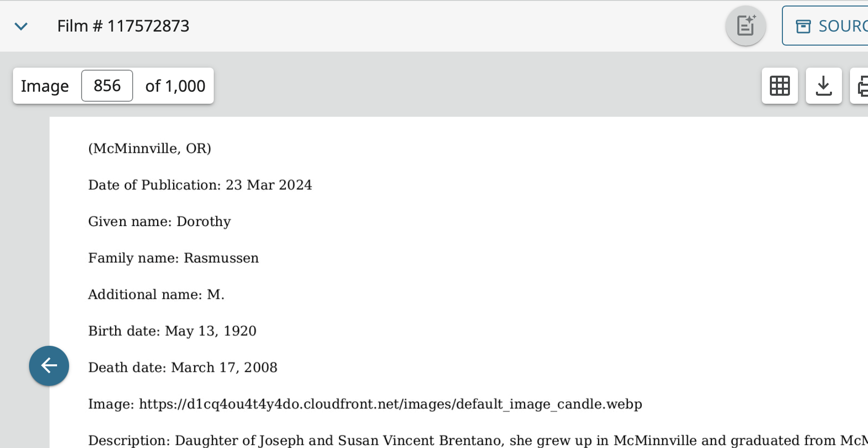
Task: Click the 'Image' label beside the number box
Action: 45,86
